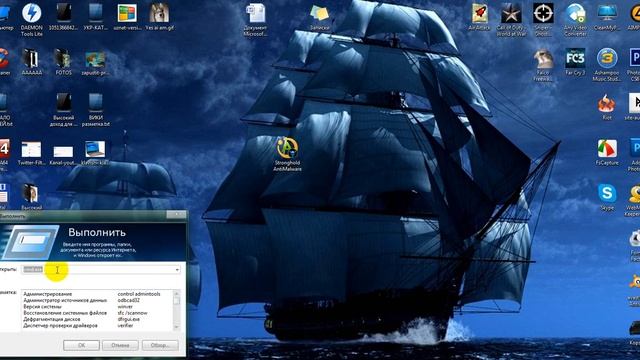Open the Yes ai am.gif file icon

coord(159,17)
